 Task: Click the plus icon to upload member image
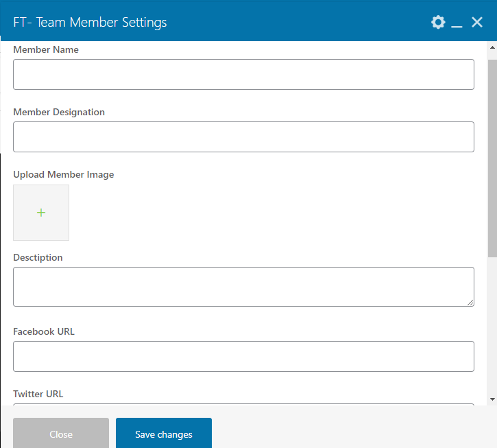(41, 213)
